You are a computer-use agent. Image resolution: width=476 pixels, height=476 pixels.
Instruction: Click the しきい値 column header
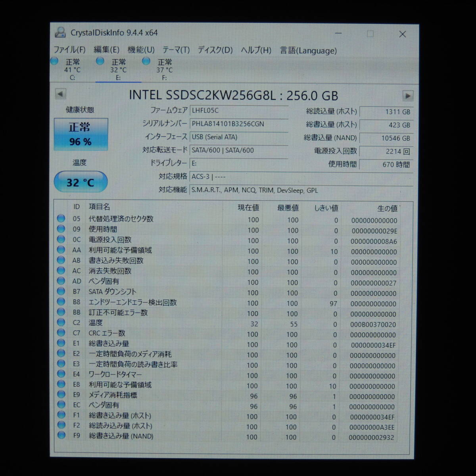click(x=326, y=208)
